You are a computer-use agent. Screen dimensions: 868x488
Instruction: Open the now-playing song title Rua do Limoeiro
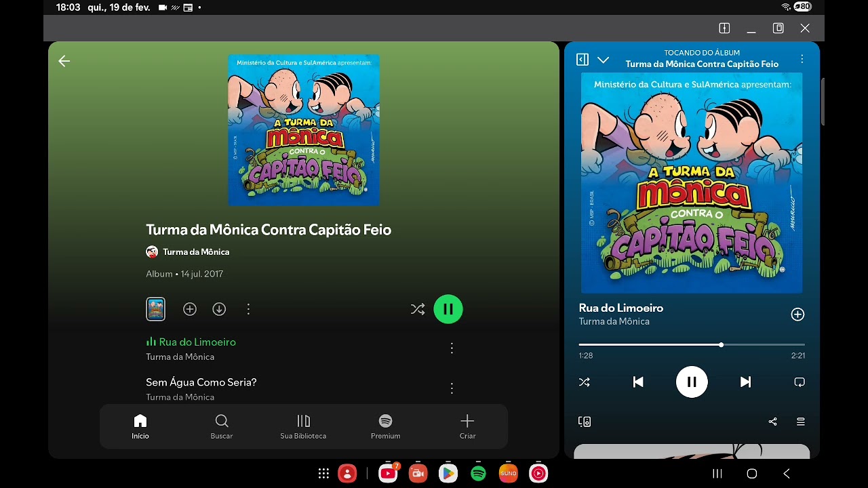[621, 308]
